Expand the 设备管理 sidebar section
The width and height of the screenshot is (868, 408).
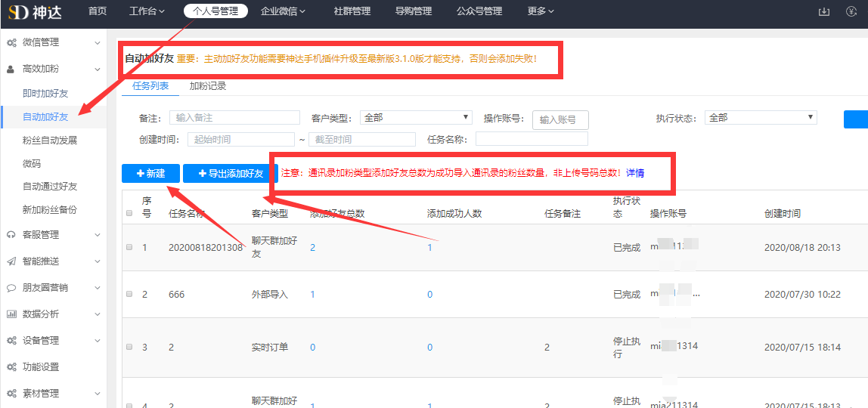click(x=98, y=341)
